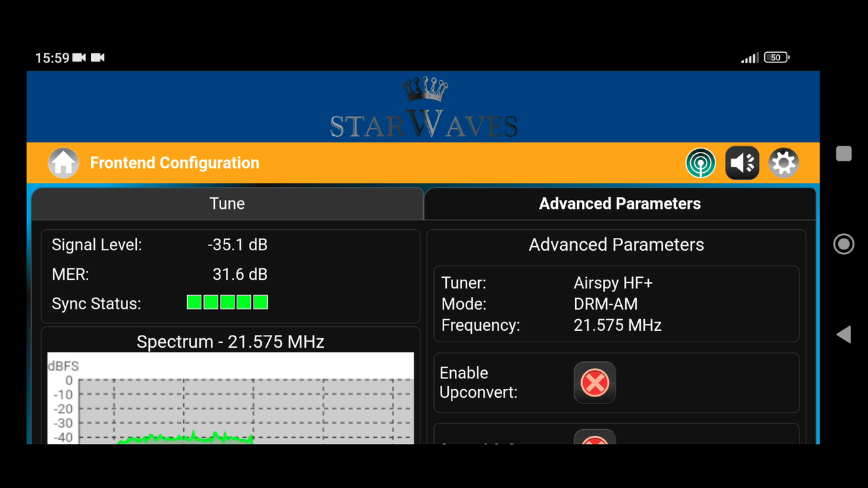This screenshot has width=868, height=488.
Task: Toggle the Enable Upconvert switch
Action: (595, 382)
